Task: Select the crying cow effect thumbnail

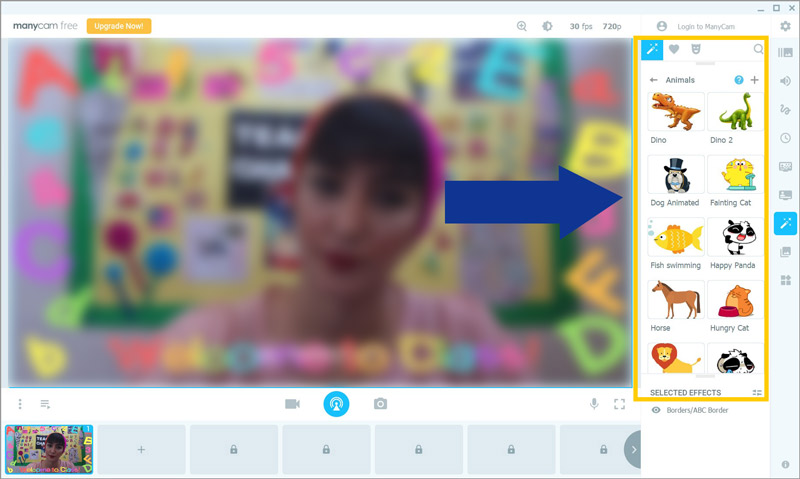Action: click(x=735, y=358)
